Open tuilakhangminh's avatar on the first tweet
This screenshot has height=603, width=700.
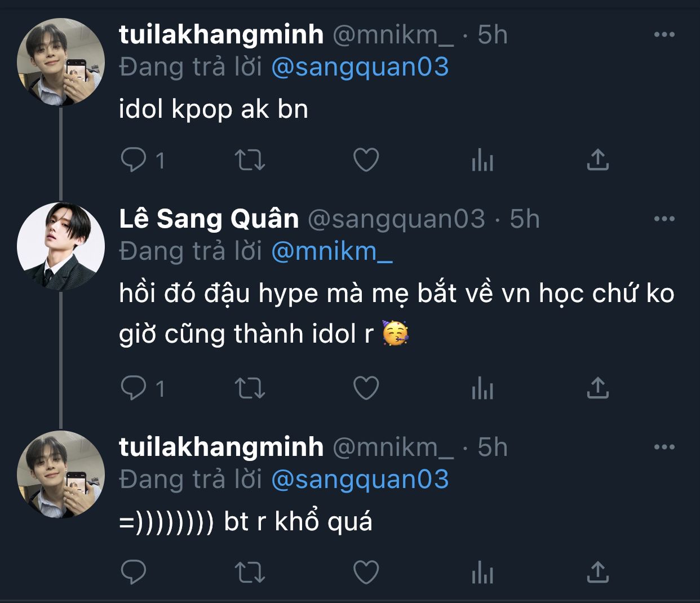(x=61, y=62)
